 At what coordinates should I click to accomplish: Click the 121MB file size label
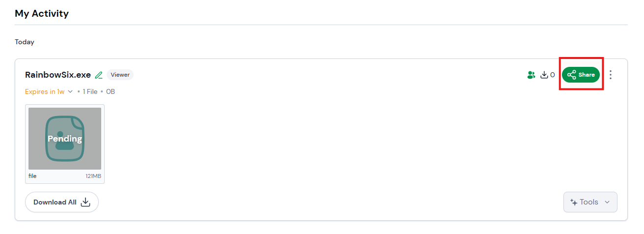tap(93, 176)
